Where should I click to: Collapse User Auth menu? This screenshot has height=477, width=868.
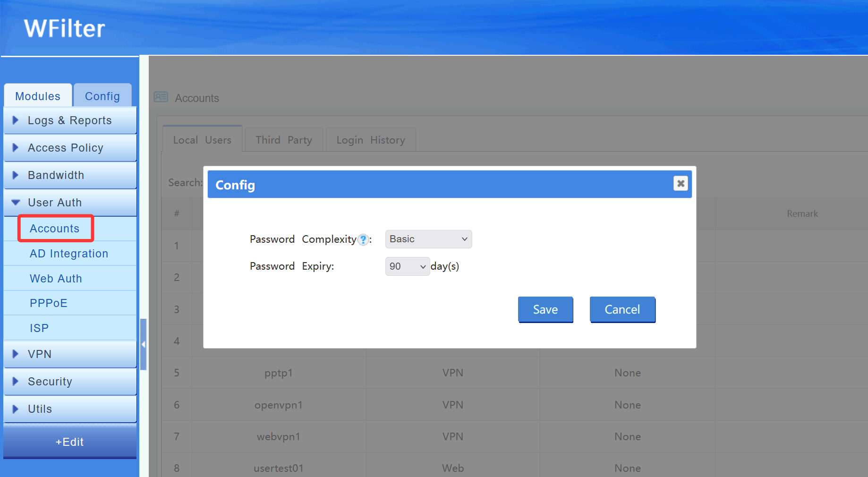pos(70,203)
